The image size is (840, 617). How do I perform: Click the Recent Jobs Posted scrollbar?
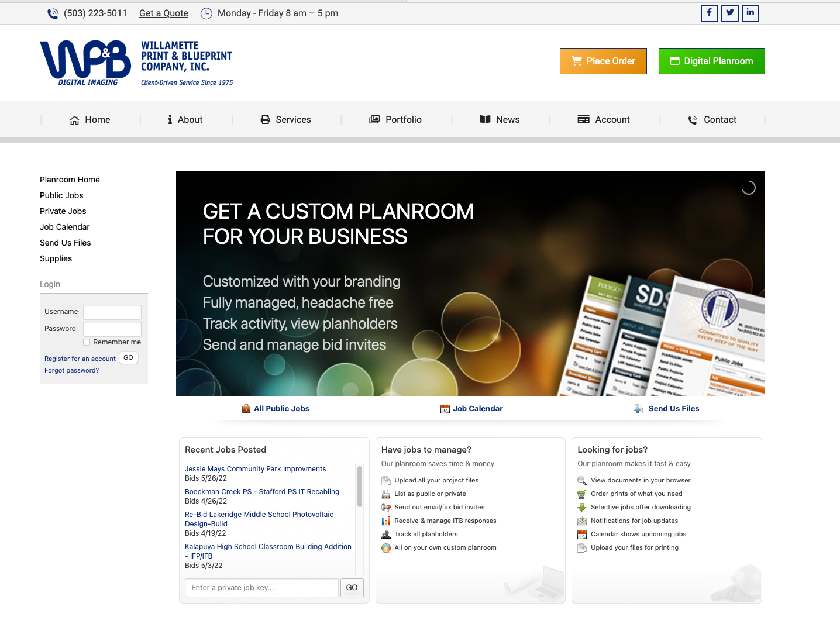coord(359,487)
